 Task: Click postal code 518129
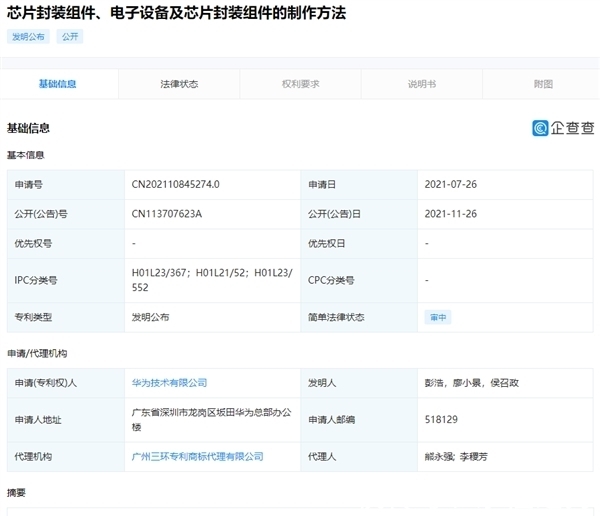(441, 420)
